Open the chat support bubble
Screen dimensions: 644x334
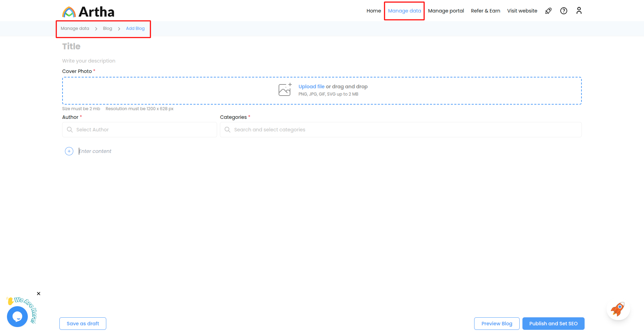tap(17, 316)
